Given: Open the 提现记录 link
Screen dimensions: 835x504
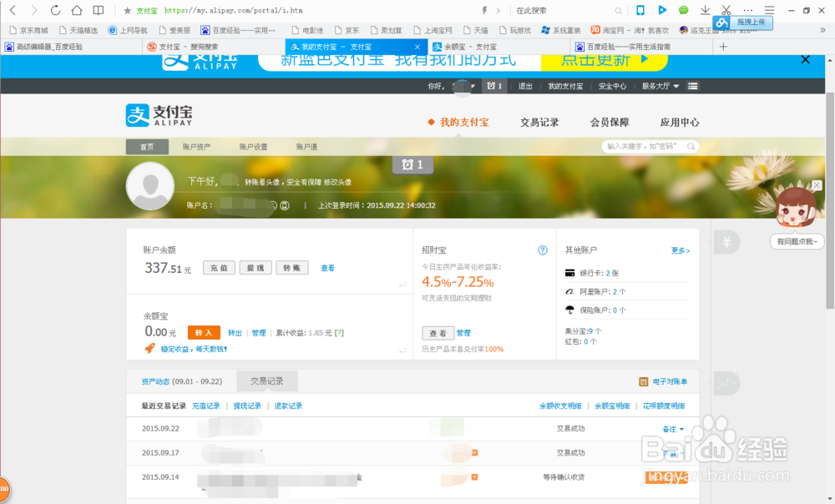Looking at the screenshot, I should click(247, 406).
